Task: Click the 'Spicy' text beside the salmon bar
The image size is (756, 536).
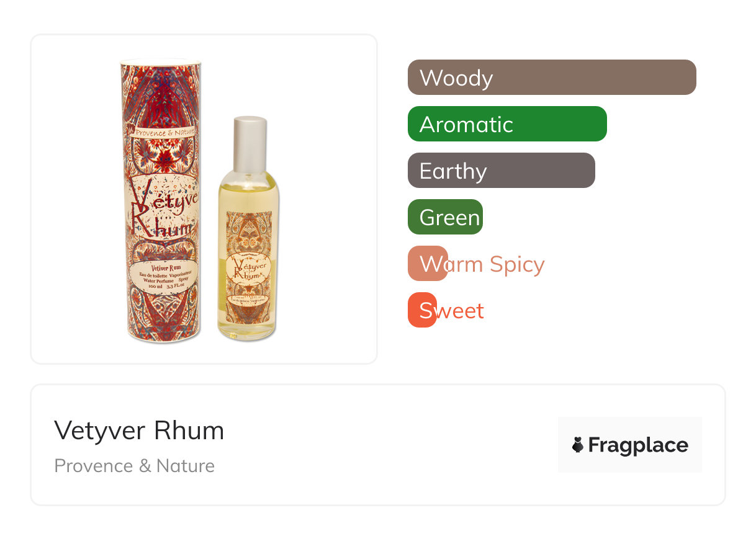Action: pos(517,264)
